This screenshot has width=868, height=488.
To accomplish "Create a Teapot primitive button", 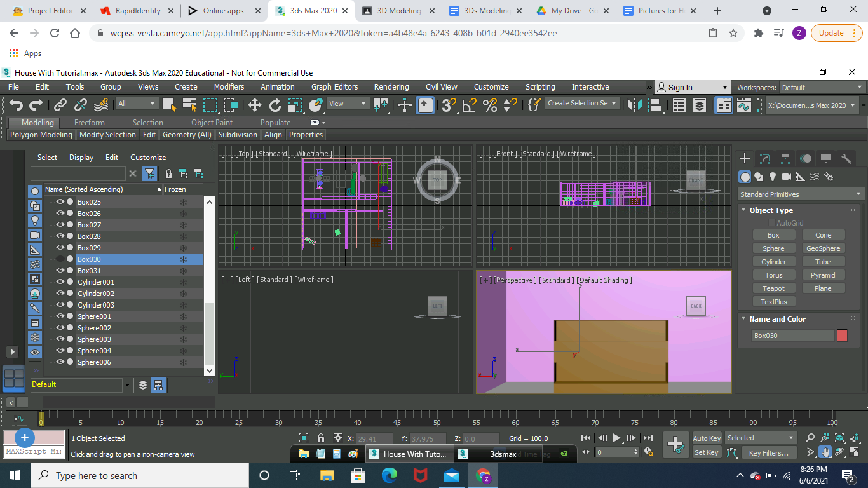I will (x=773, y=288).
